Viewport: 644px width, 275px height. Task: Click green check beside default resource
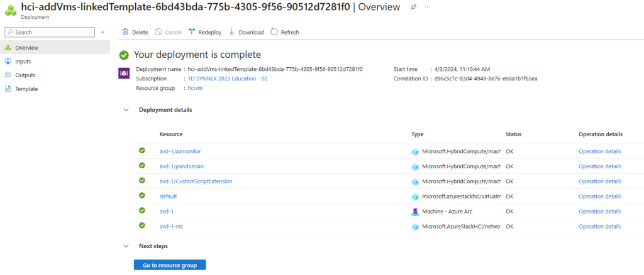[142, 196]
